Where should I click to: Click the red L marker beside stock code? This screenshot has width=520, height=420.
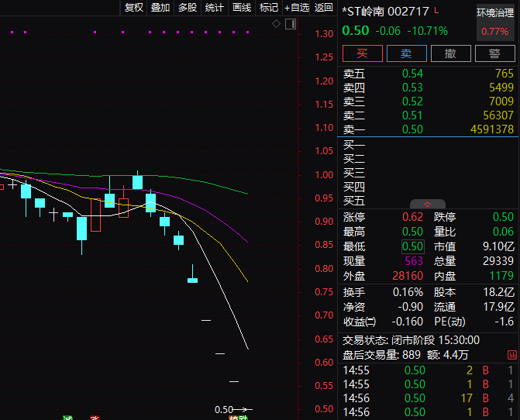click(436, 11)
